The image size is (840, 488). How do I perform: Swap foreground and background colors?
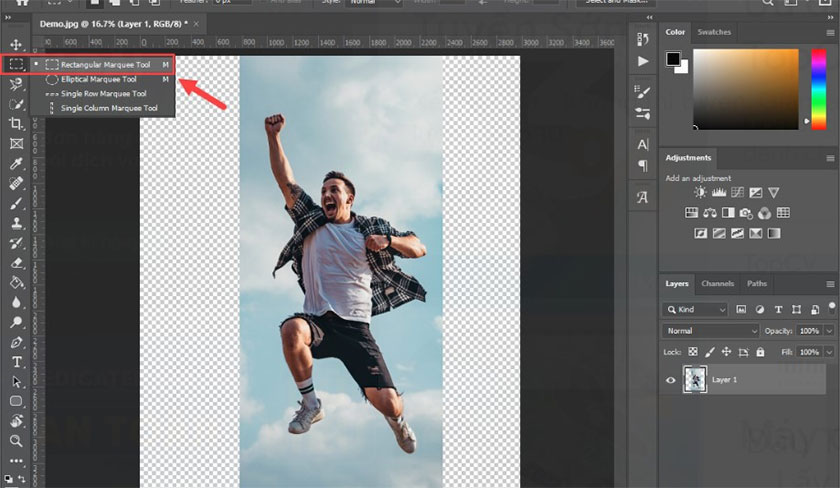tap(22, 479)
